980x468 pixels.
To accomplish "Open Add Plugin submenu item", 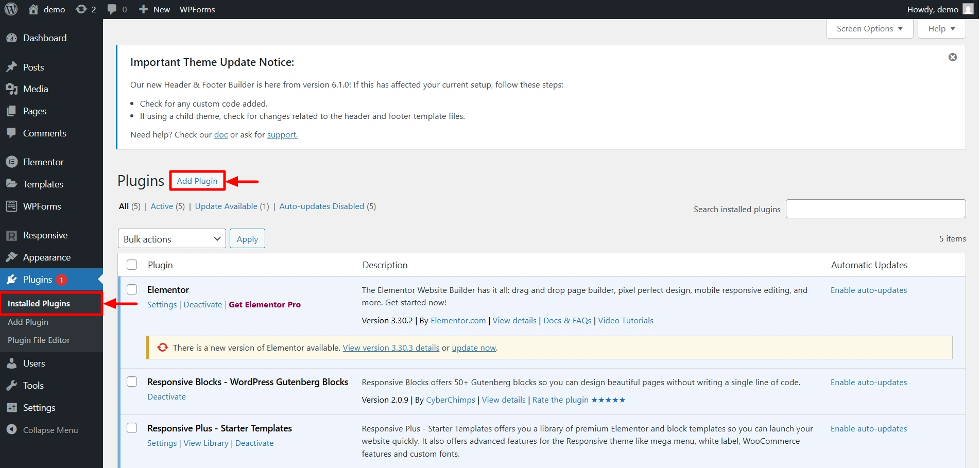I will [28, 322].
